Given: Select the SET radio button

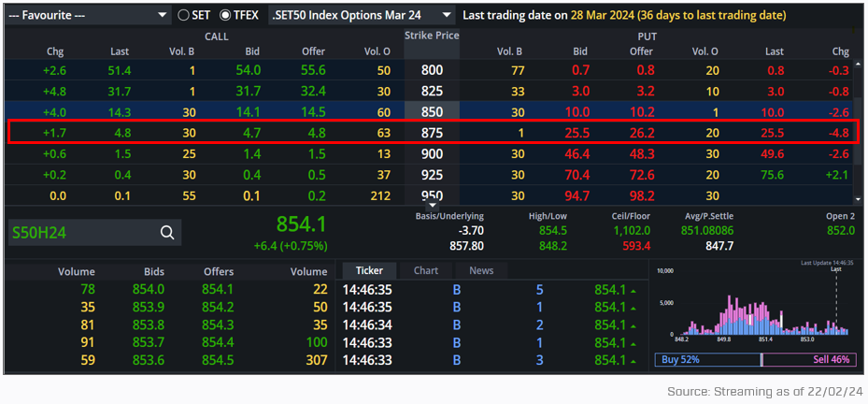Looking at the screenshot, I should pos(183,16).
